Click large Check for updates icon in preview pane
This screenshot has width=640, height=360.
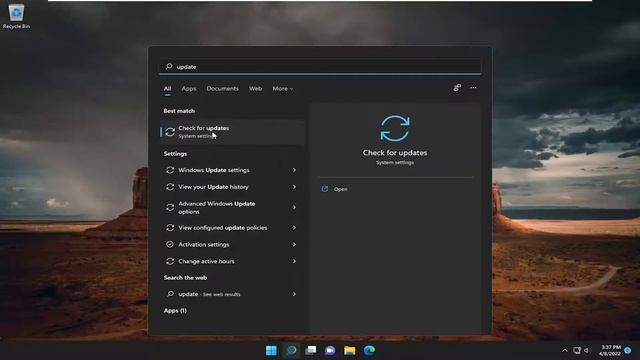[x=395, y=129]
